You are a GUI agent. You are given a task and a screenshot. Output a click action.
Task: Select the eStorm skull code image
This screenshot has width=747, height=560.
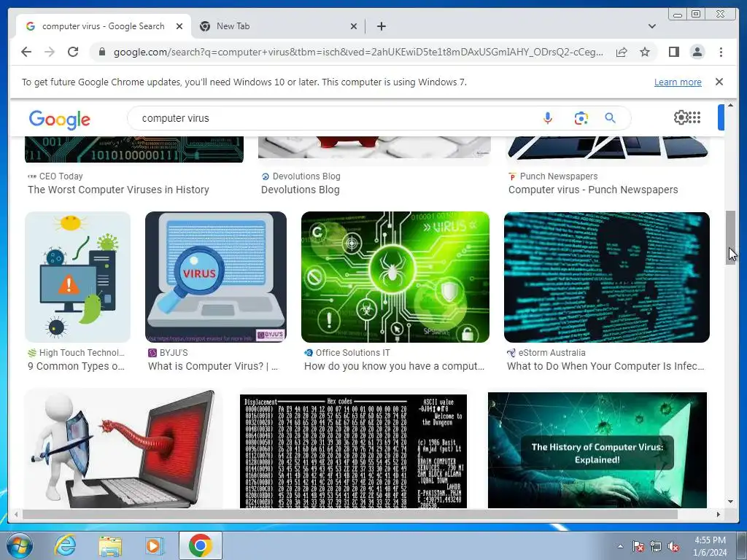tap(606, 277)
